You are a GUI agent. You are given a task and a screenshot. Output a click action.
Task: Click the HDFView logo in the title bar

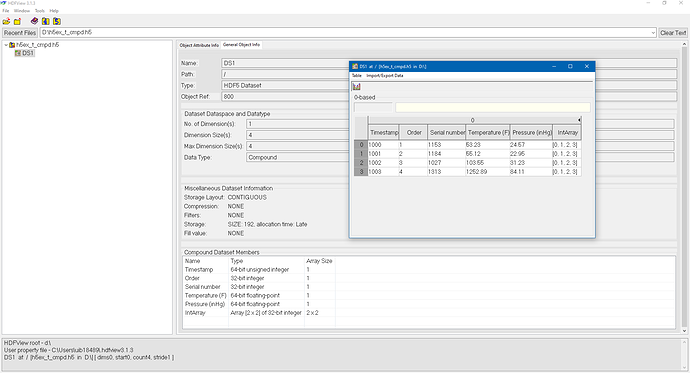point(4,3)
